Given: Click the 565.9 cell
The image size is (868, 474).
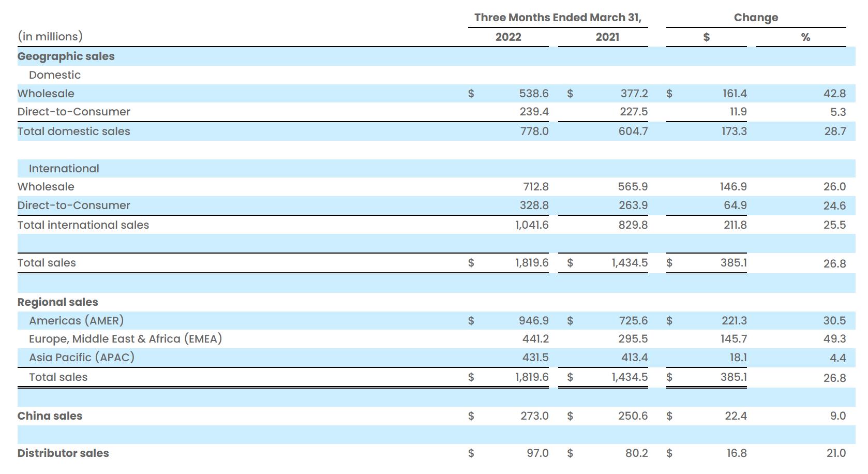Looking at the screenshot, I should [633, 187].
